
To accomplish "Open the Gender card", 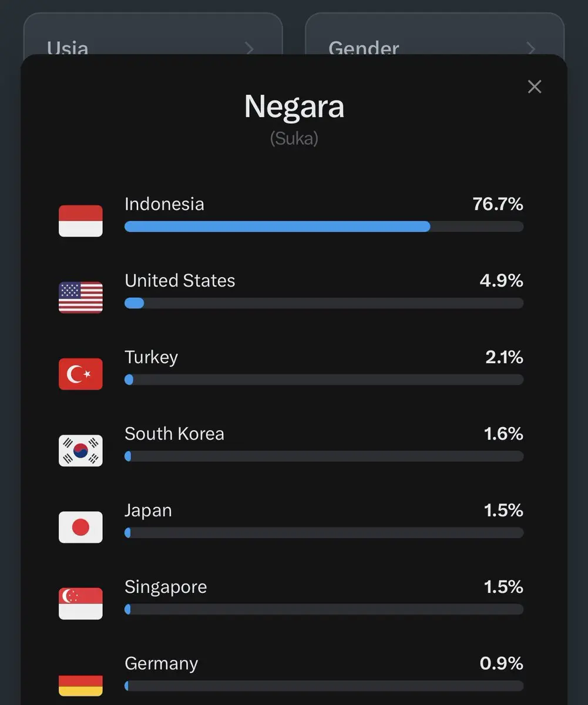I will point(435,34).
